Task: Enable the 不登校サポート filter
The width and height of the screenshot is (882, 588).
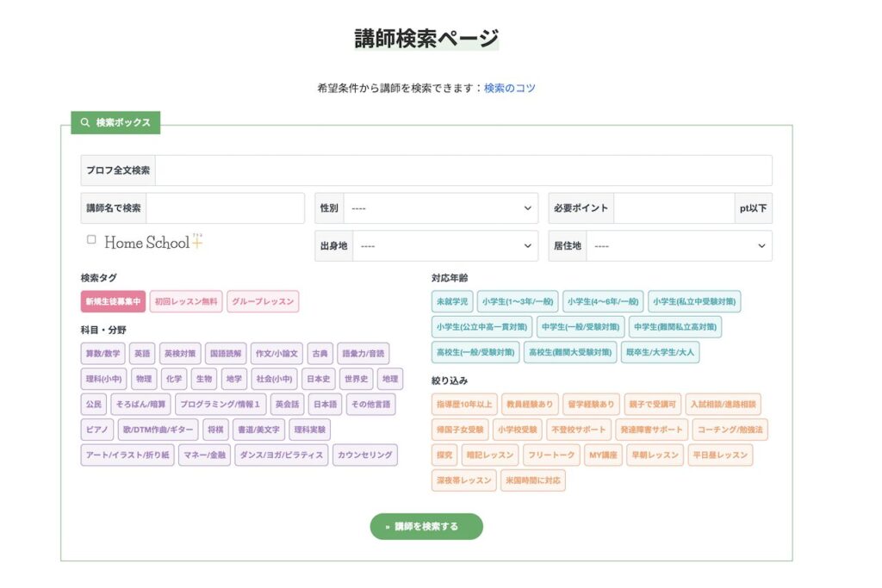Action: [579, 430]
